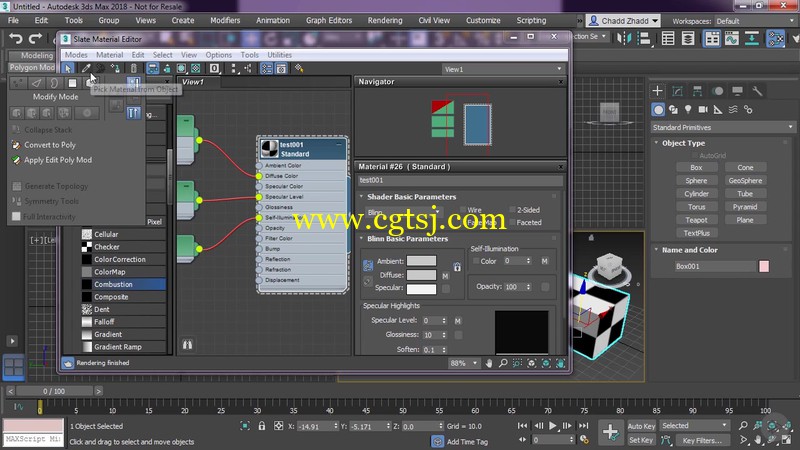
Task: Click the Teapot primitive button
Action: click(696, 220)
